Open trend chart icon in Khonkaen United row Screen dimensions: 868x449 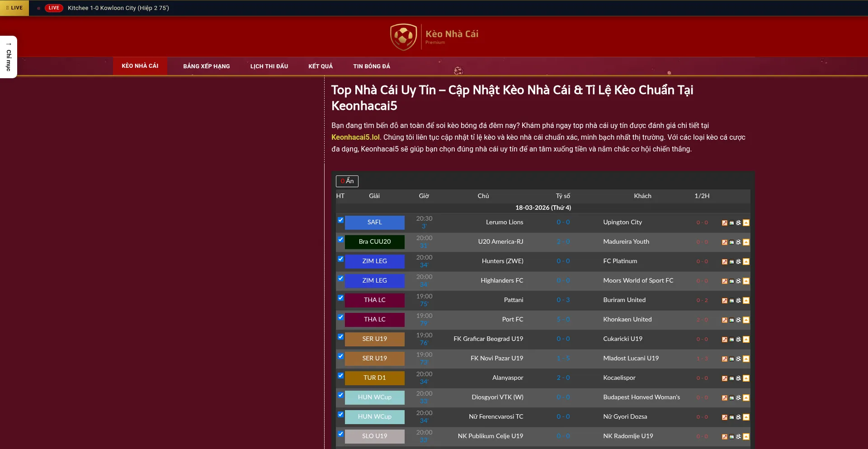coord(725,320)
